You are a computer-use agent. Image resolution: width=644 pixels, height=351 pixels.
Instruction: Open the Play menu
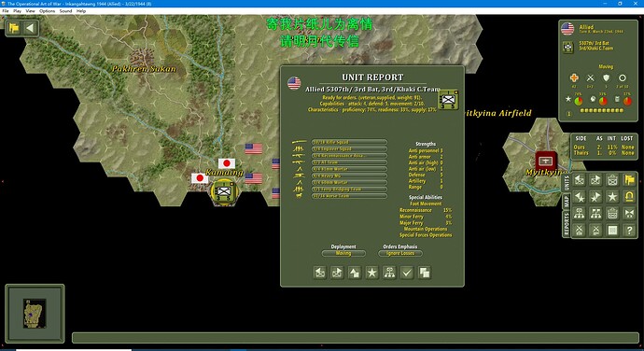point(17,11)
